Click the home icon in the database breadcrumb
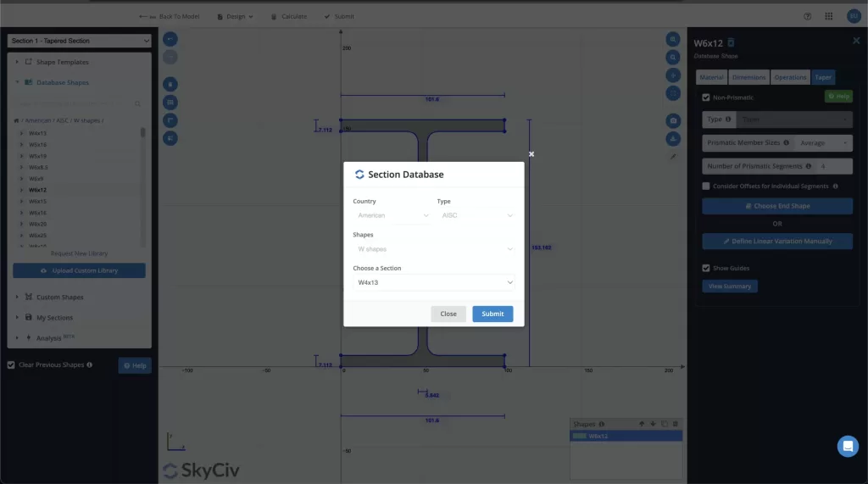The width and height of the screenshot is (868, 484). tap(16, 120)
